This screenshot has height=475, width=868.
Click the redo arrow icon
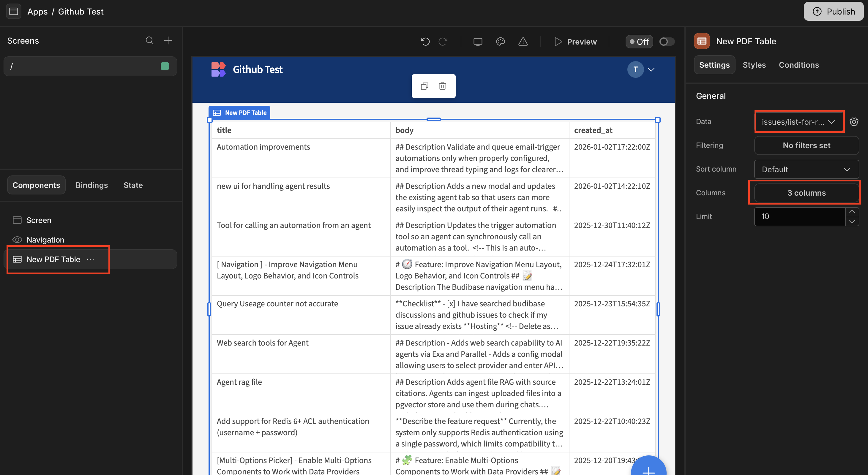click(x=443, y=41)
